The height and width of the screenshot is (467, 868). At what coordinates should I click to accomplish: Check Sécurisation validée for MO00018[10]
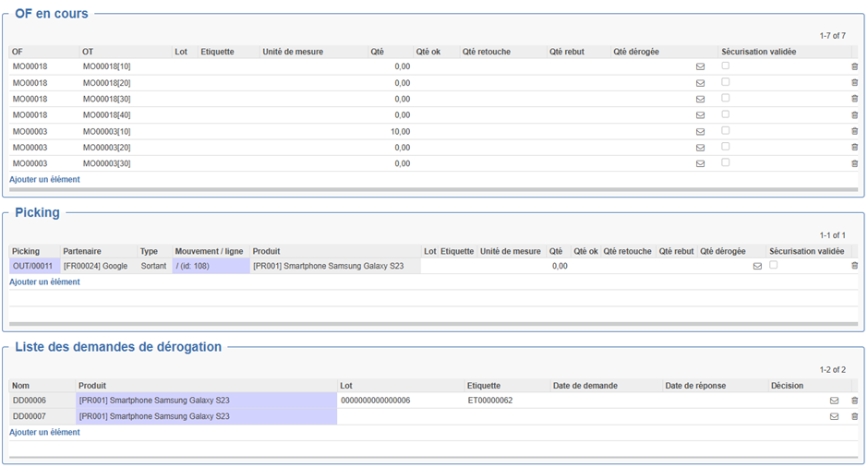click(725, 66)
